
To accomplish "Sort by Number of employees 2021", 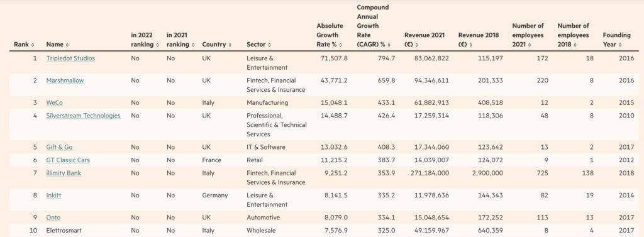I will click(529, 45).
